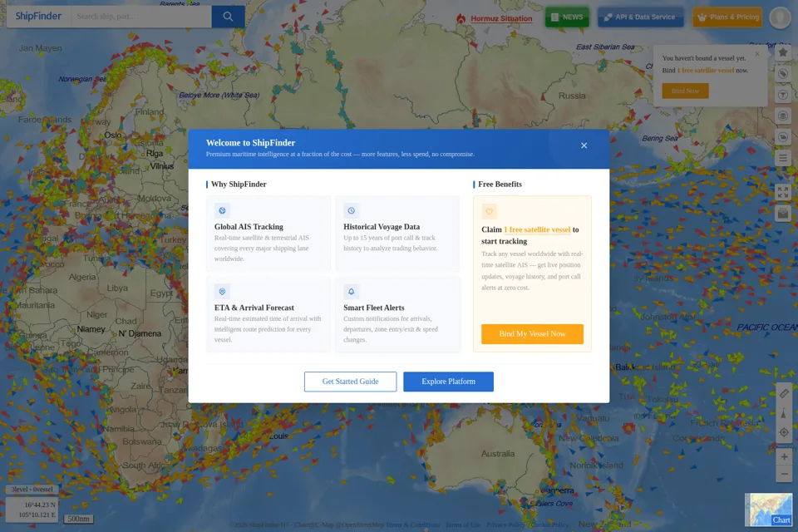The width and height of the screenshot is (798, 532).
Task: Click the ETA & Arrival Forecast pin icon
Action: coord(222,292)
